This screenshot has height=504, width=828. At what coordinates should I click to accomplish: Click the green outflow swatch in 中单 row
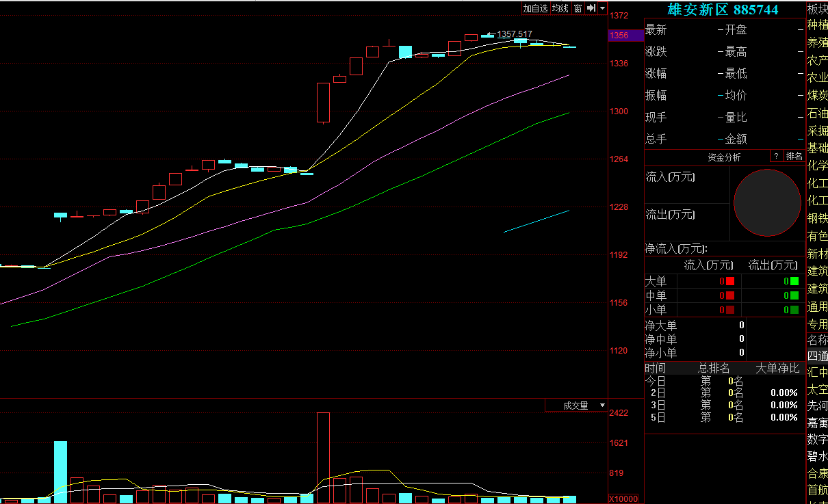(794, 295)
